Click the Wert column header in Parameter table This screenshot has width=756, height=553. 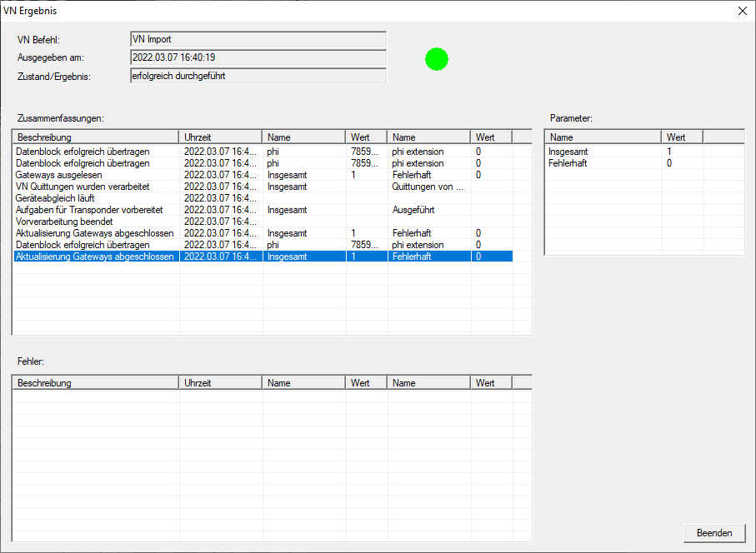682,137
